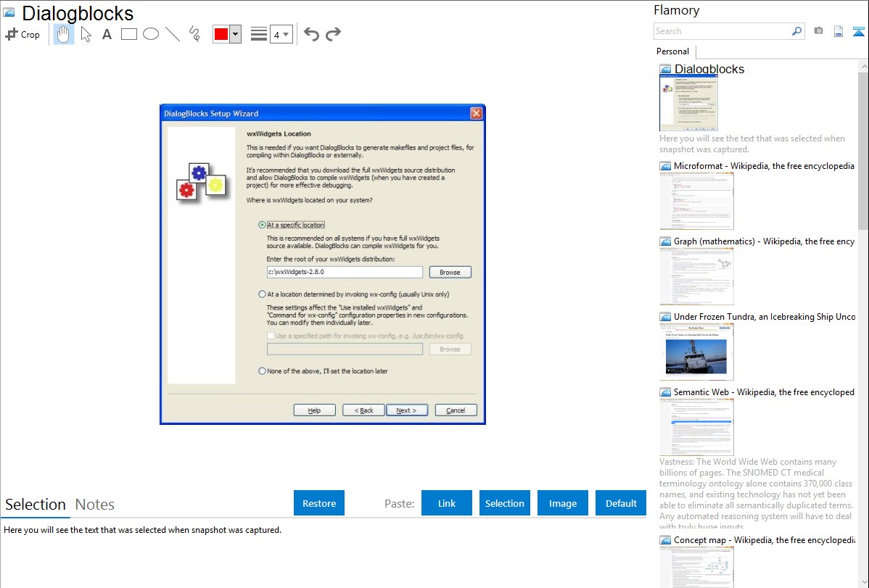This screenshot has height=588, width=869.
Task: Pick the ellipse drawing tool
Action: 151,34
